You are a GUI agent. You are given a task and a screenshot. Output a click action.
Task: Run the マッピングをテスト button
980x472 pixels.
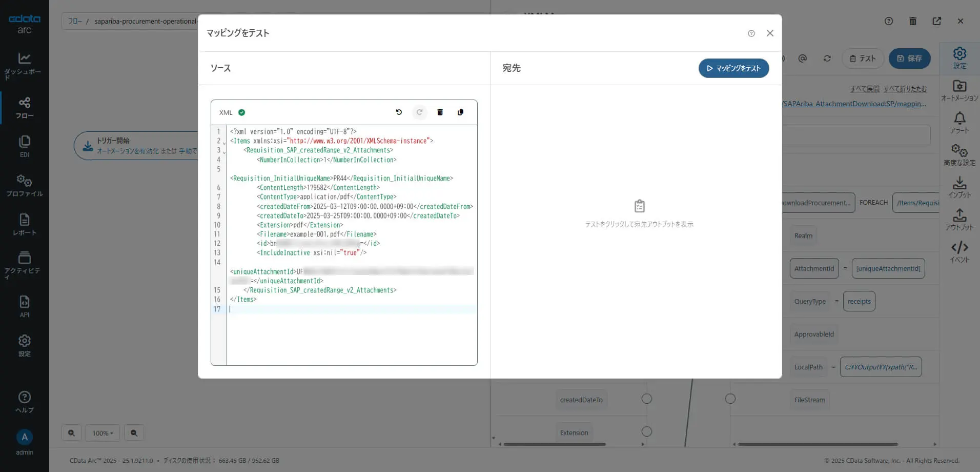pyautogui.click(x=733, y=68)
